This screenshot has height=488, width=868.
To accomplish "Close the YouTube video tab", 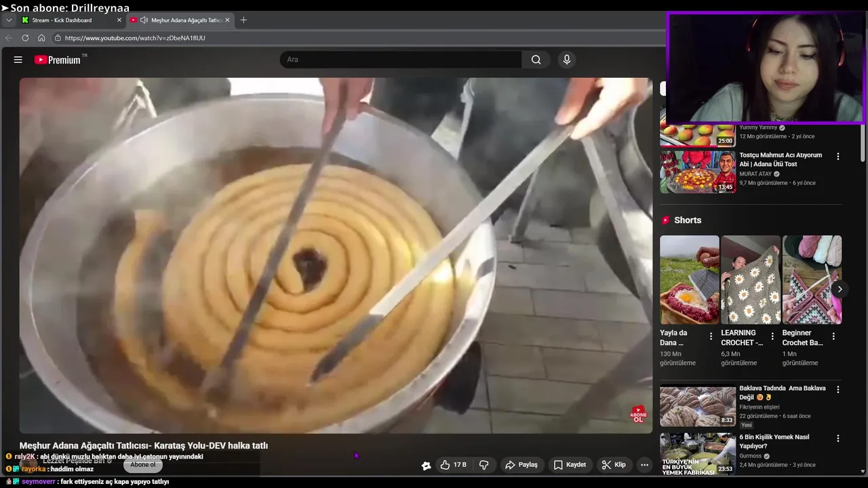I will (x=227, y=20).
